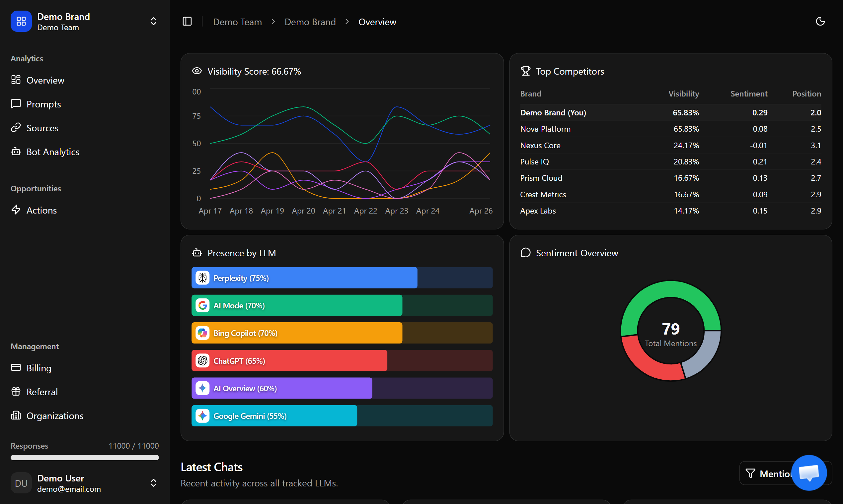Click the Referral gift icon

pyautogui.click(x=16, y=392)
